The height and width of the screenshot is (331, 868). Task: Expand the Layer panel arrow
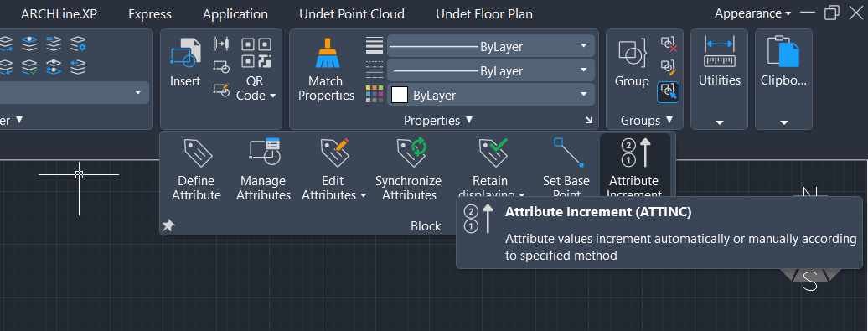point(19,120)
